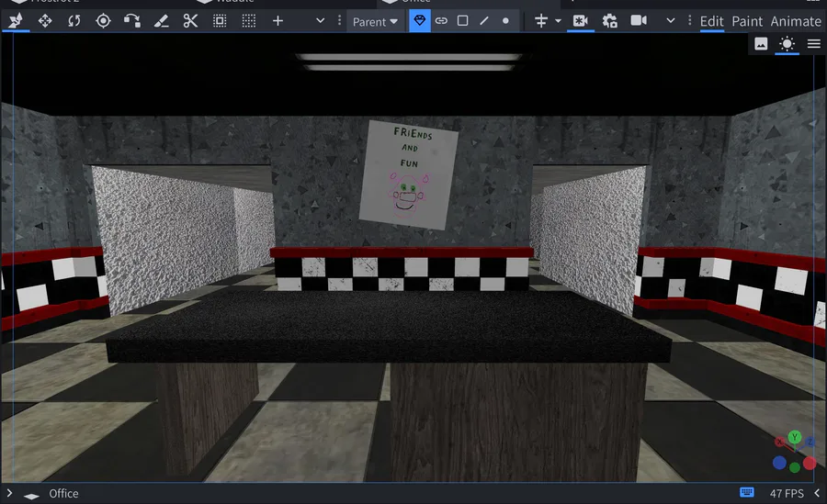Open the right toolbar three-dot menu
Image resolution: width=827 pixels, height=504 pixels.
point(689,20)
